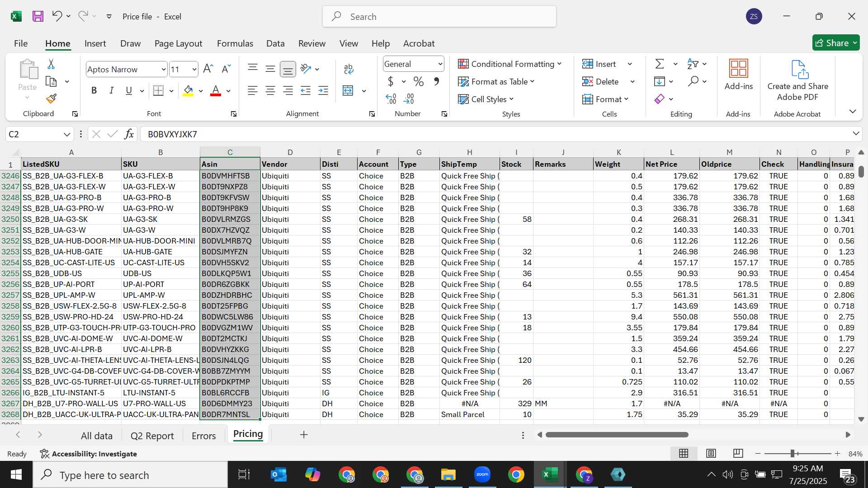868x488 pixels.
Task: Toggle Center alignment
Action: 270,91
